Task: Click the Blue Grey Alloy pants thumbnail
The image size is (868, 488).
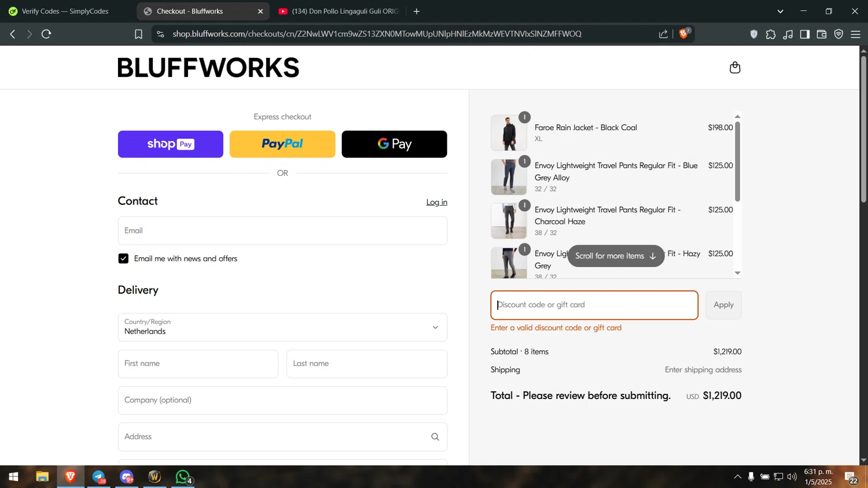Action: click(x=509, y=177)
